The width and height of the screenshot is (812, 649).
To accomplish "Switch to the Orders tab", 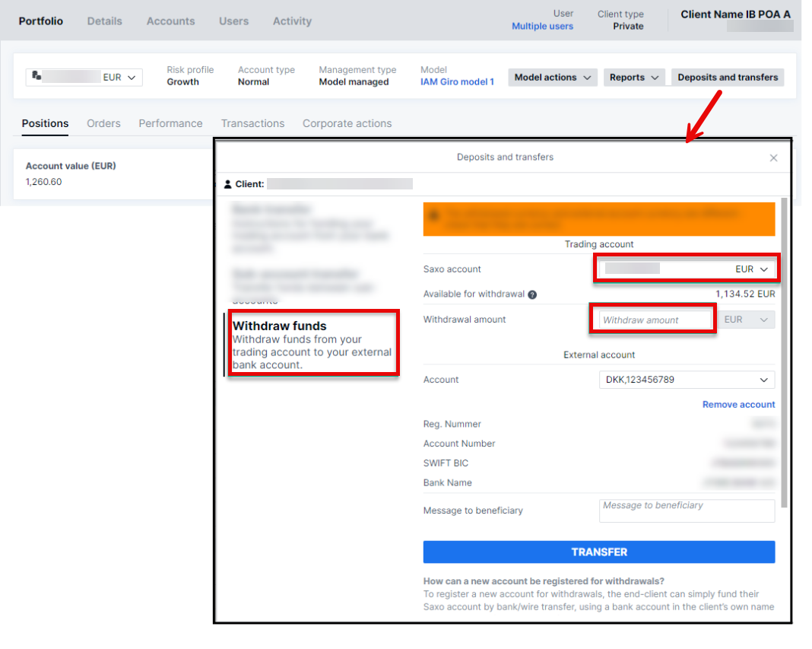I will (x=103, y=123).
